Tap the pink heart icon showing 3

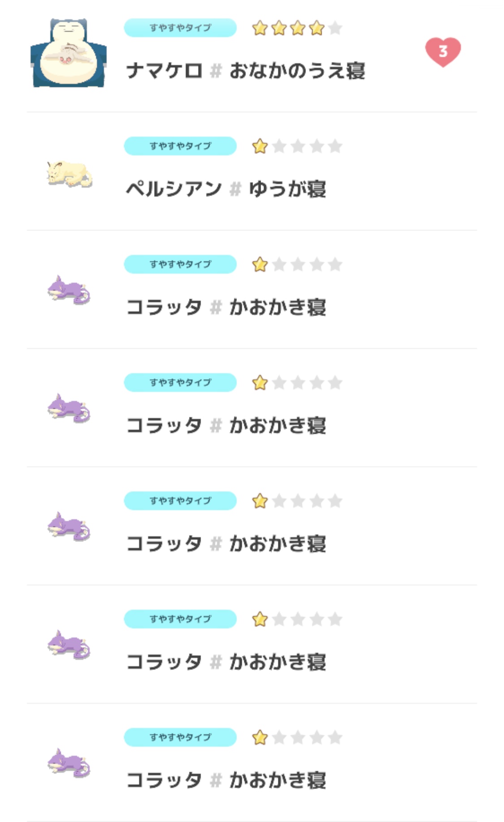coord(443,52)
